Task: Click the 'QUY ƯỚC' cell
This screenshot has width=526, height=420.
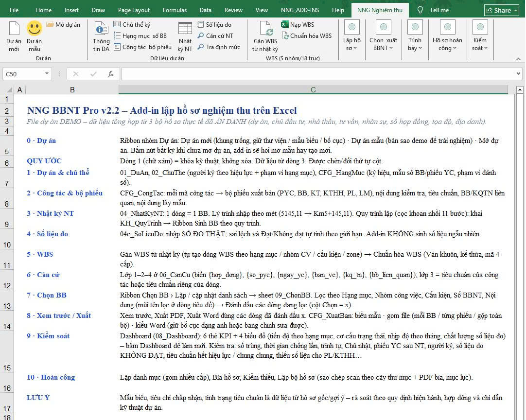Action: [72, 161]
